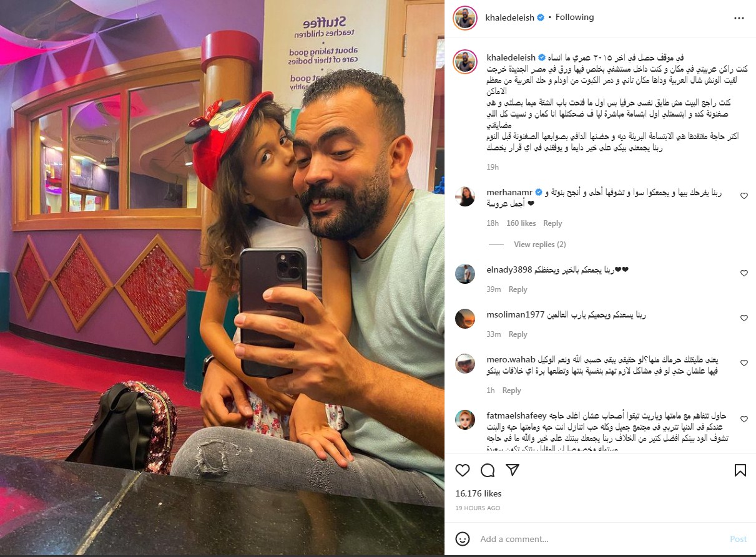This screenshot has width=756, height=557.
Task: Like merhanamr's comment
Action: coord(744,196)
